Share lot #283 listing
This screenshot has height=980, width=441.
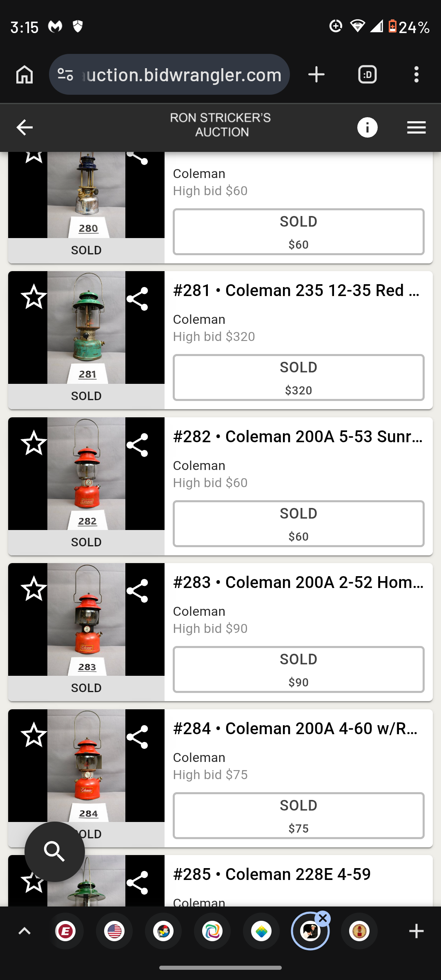137,591
